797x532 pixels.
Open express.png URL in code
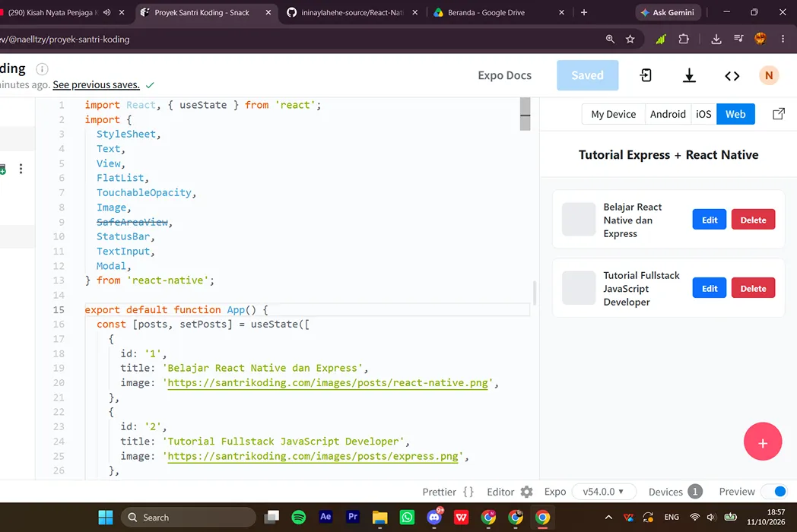click(313, 456)
